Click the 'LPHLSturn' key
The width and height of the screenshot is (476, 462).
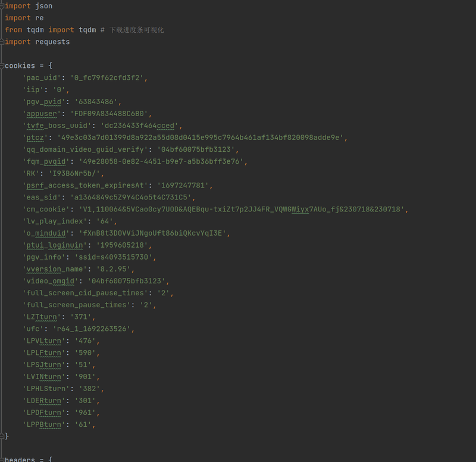coord(46,389)
